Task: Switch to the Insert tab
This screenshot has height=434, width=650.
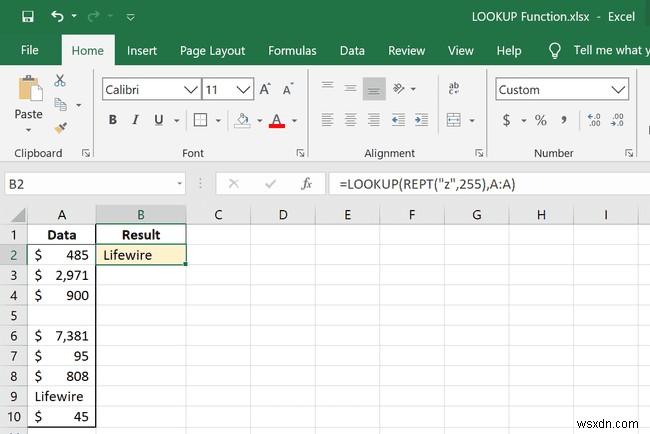Action: [142, 51]
